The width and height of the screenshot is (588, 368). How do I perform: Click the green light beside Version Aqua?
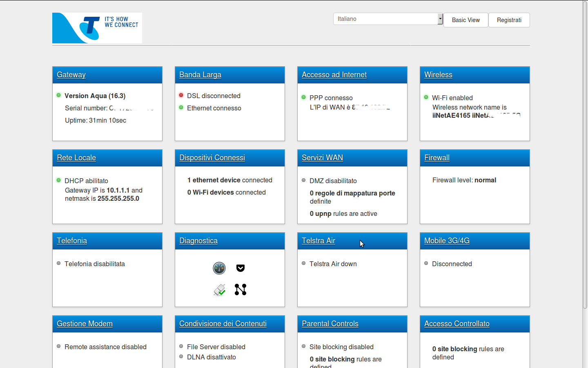pyautogui.click(x=59, y=95)
